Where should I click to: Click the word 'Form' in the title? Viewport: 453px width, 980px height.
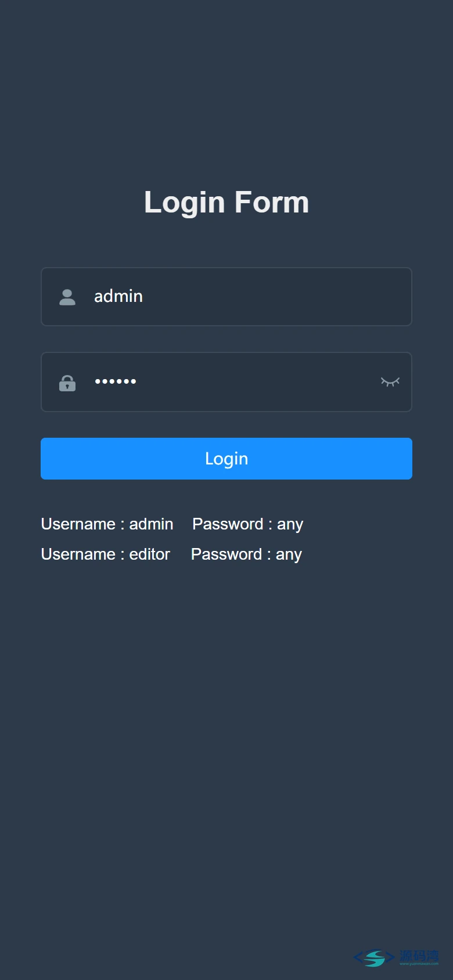(x=272, y=201)
